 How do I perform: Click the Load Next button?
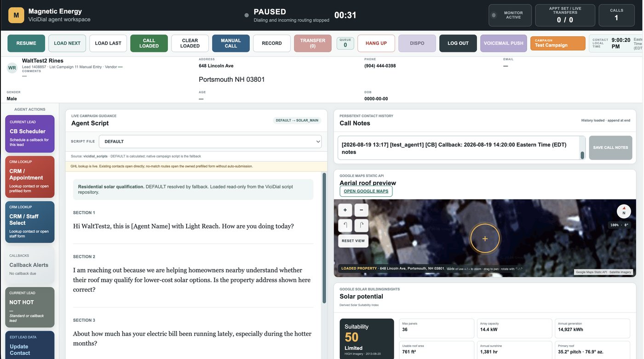(67, 43)
